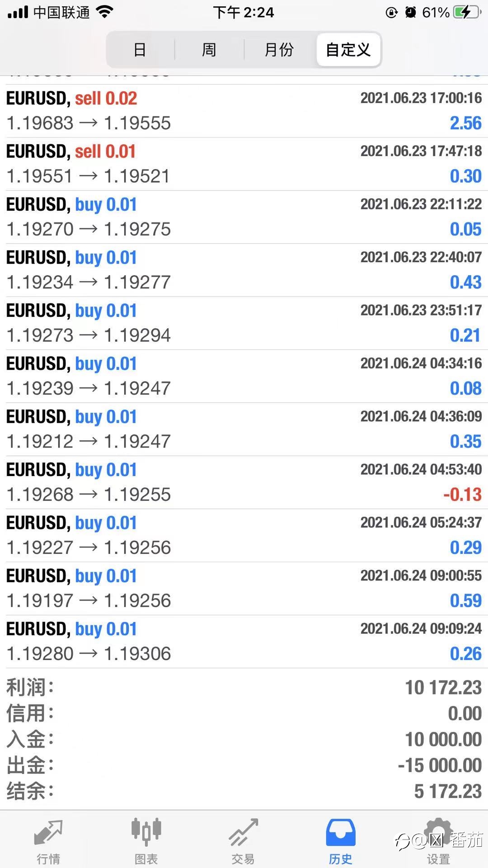The image size is (488, 868).
Task: Open trade closed at 2021.06.23 22:40:07
Action: click(x=244, y=270)
